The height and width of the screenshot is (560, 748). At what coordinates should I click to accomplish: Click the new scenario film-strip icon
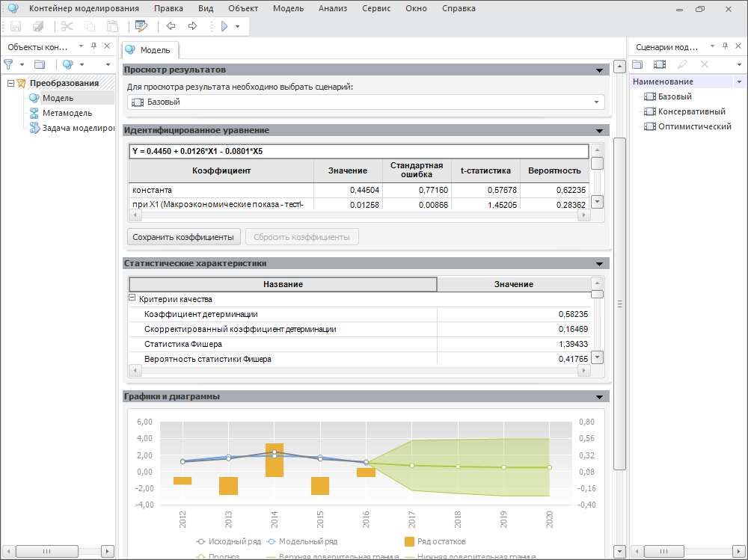coord(659,65)
